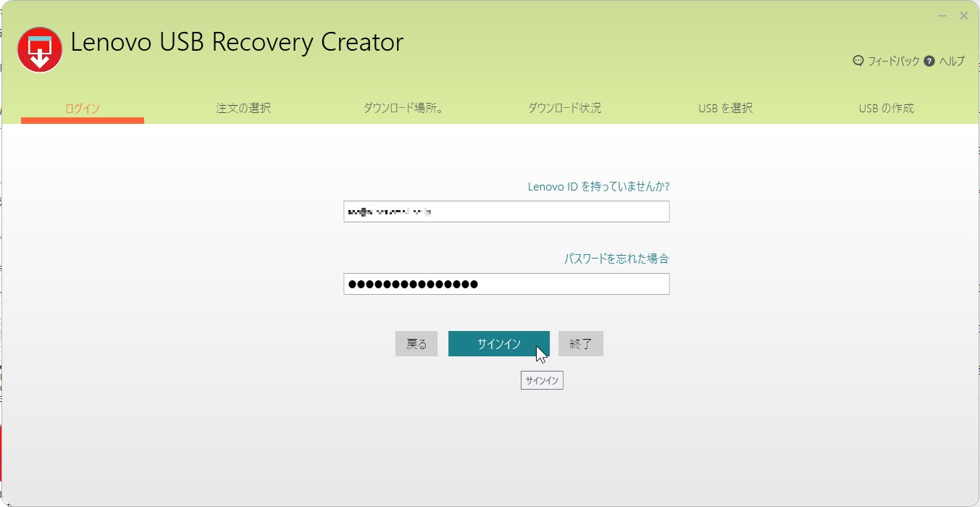Click the Lenovo USB Recovery Creator title text
Viewport: 980px width, 507px height.
tap(237, 43)
